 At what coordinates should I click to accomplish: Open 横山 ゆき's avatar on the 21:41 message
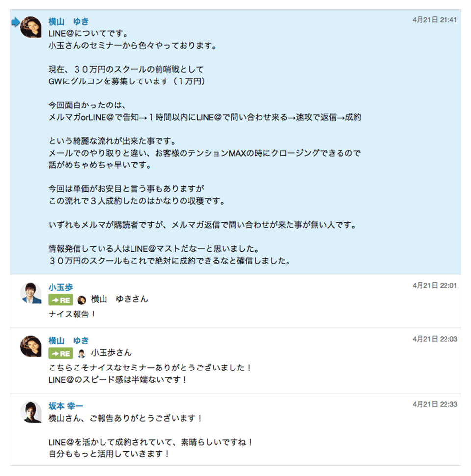point(30,27)
